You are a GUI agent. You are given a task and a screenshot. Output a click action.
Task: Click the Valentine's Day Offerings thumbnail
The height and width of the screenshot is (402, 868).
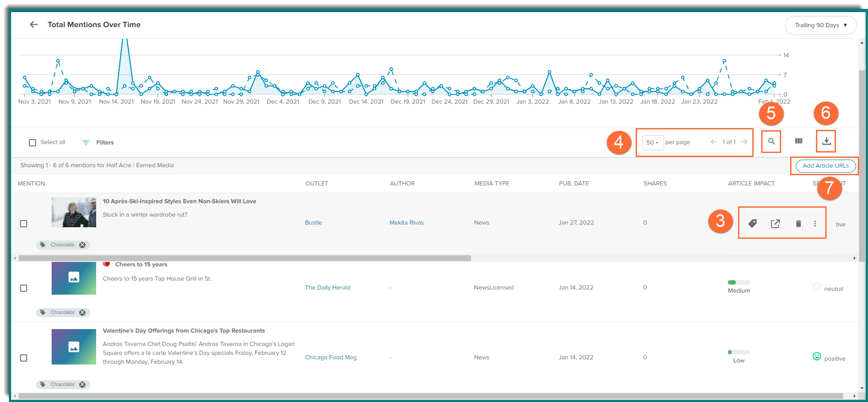(x=74, y=347)
